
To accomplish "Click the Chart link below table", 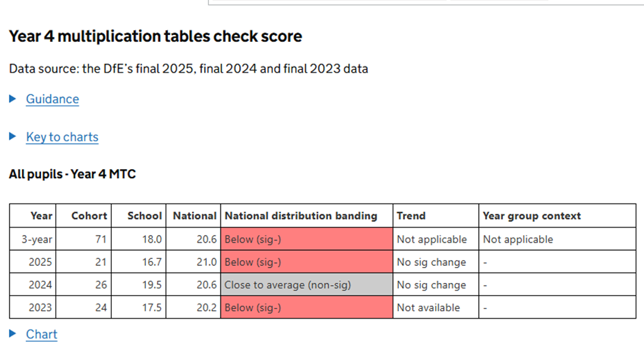I will (x=41, y=334).
